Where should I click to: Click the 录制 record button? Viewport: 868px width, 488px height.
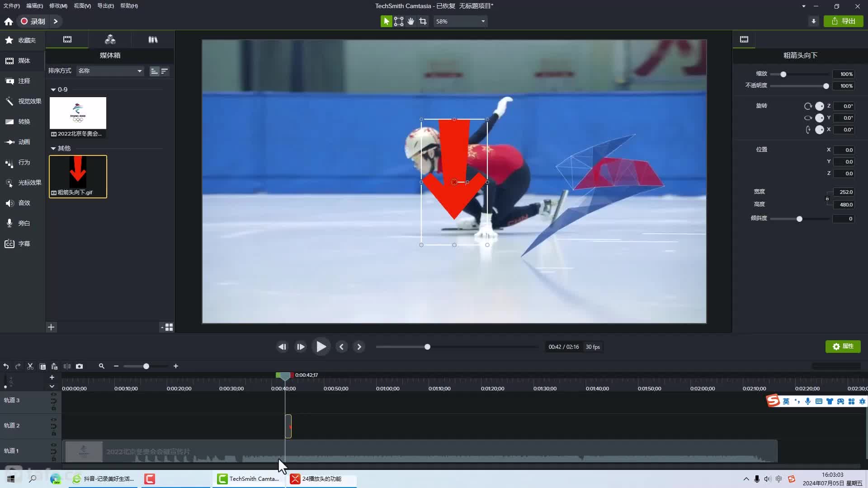coord(33,21)
